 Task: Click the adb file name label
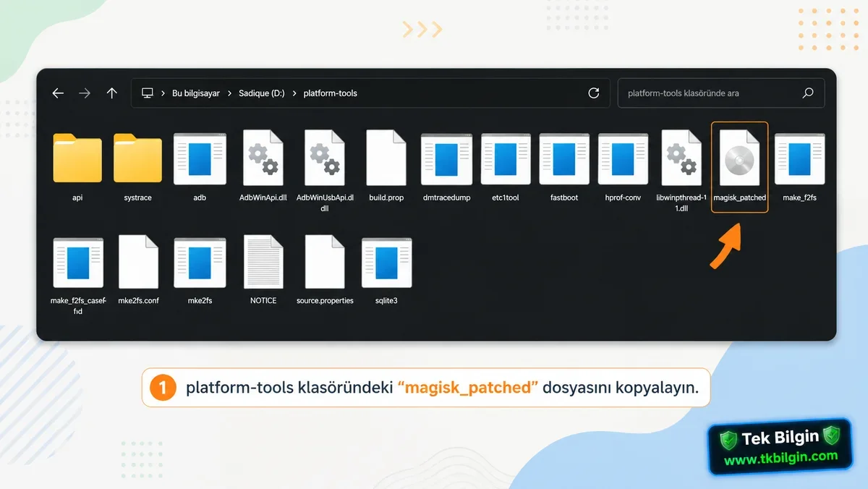click(200, 197)
